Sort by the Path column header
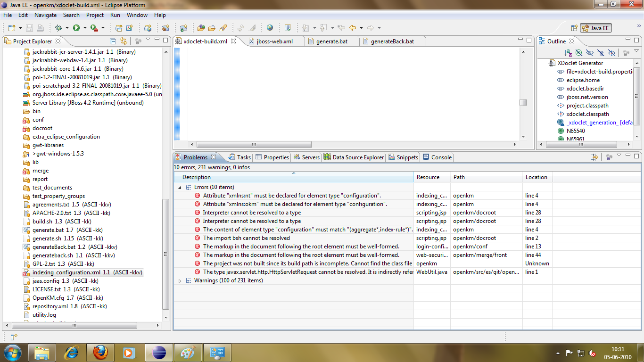 487,177
